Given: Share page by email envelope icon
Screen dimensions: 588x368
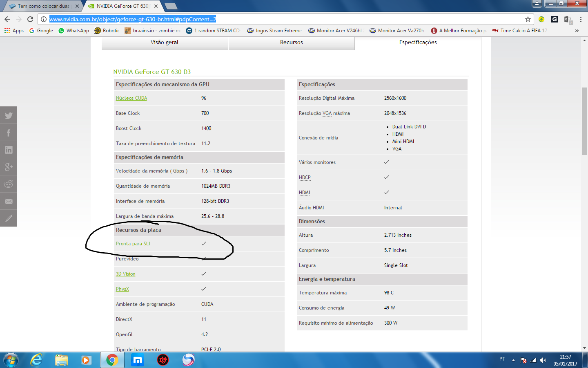Looking at the screenshot, I should [9, 201].
